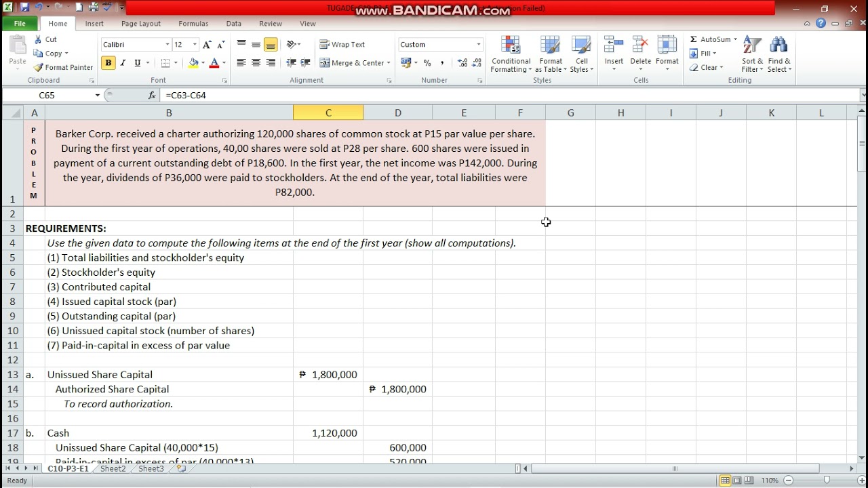Switch to the Review tab
868x488 pixels.
point(271,23)
